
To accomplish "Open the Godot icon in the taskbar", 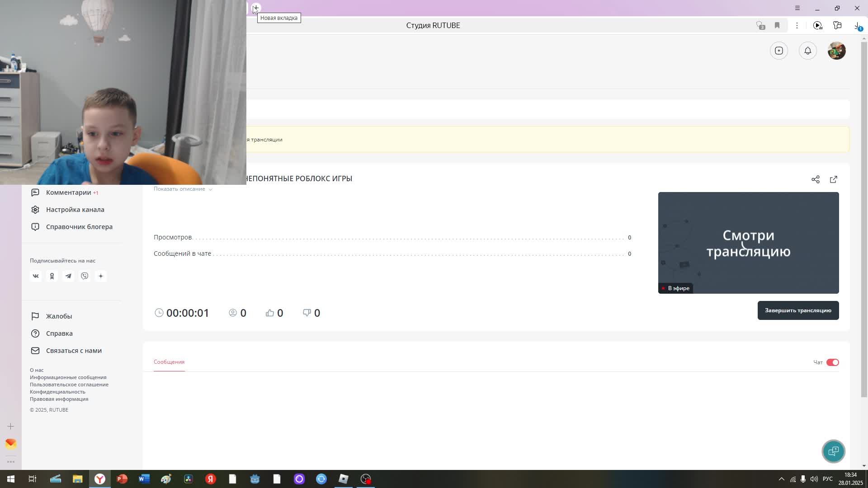I will point(255,479).
